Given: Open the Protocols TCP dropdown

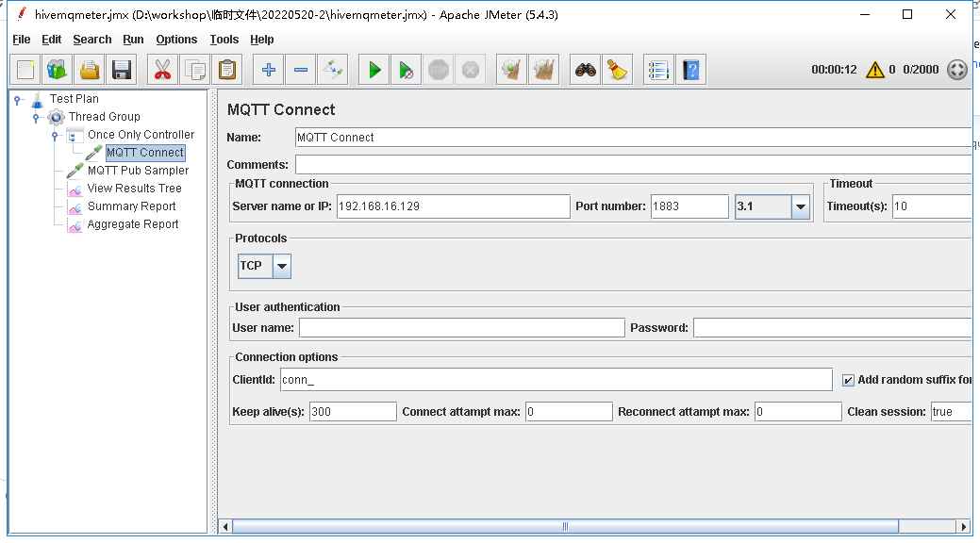Looking at the screenshot, I should click(x=282, y=266).
